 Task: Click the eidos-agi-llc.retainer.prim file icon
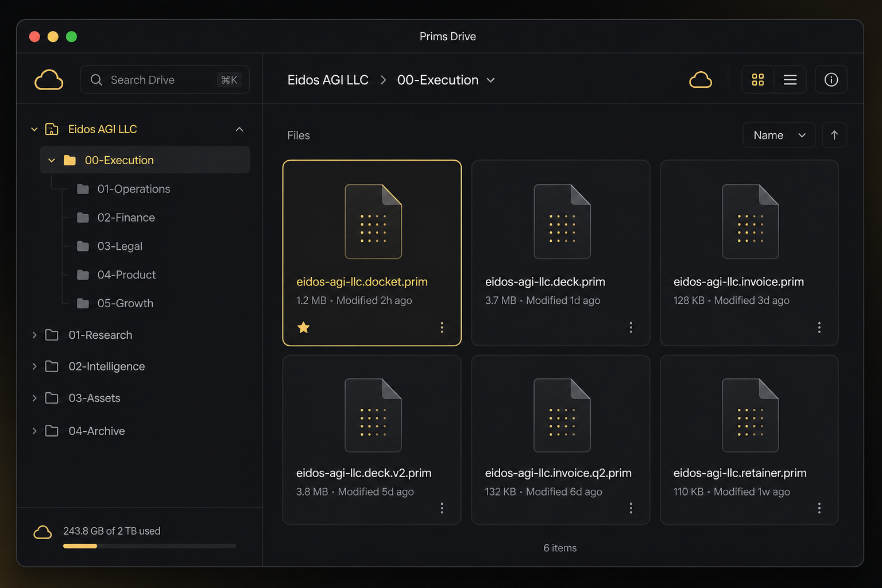751,415
